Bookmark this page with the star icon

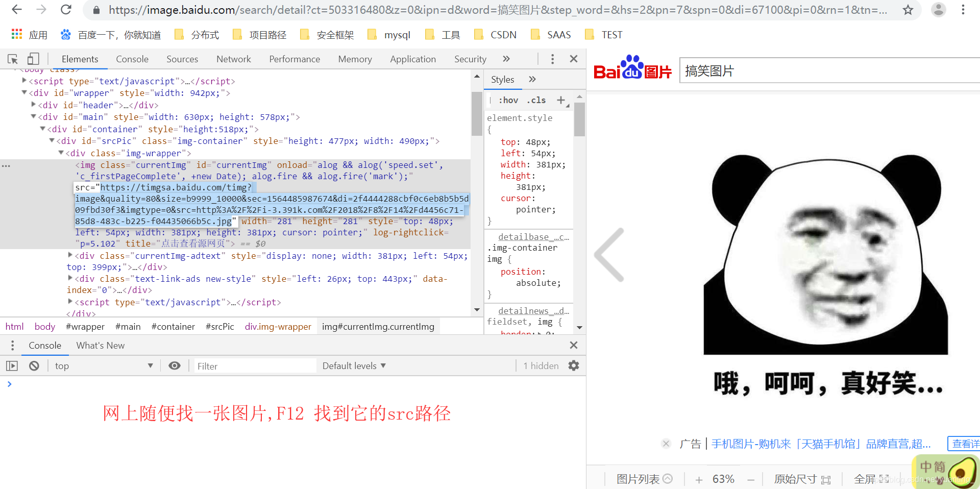point(908,10)
